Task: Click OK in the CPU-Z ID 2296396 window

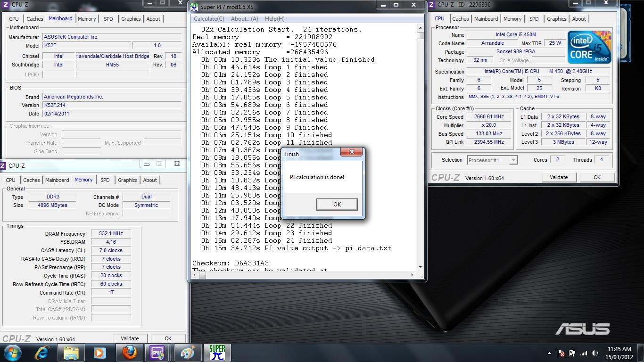Action: pos(597,177)
